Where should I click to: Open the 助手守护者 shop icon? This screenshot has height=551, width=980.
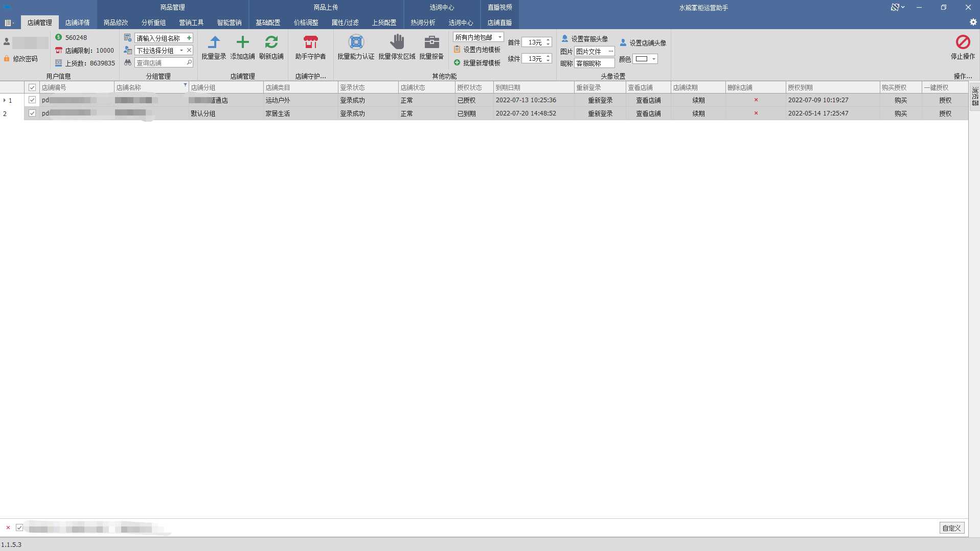coord(310,42)
